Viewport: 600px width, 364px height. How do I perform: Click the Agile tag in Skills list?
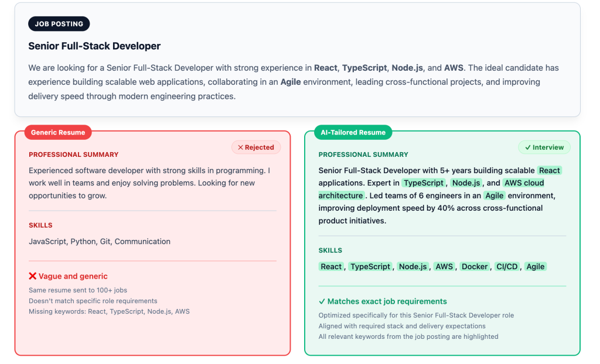(536, 266)
